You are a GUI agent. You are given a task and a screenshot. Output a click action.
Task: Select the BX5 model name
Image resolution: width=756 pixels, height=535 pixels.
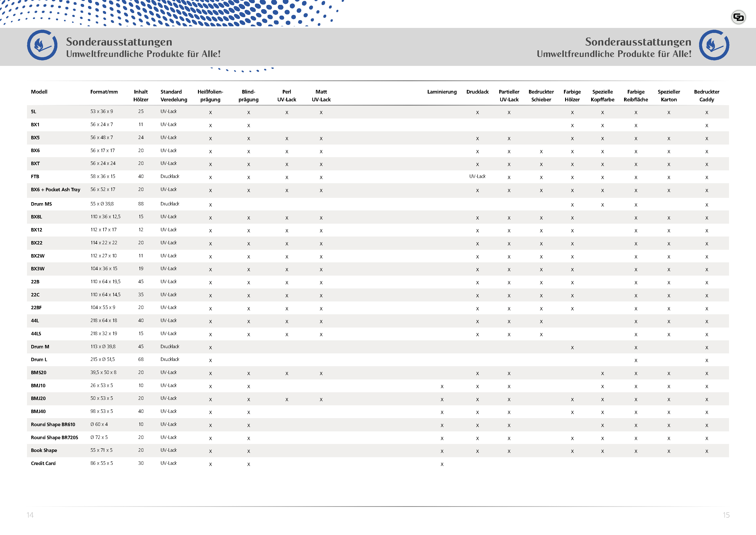[x=35, y=138]
